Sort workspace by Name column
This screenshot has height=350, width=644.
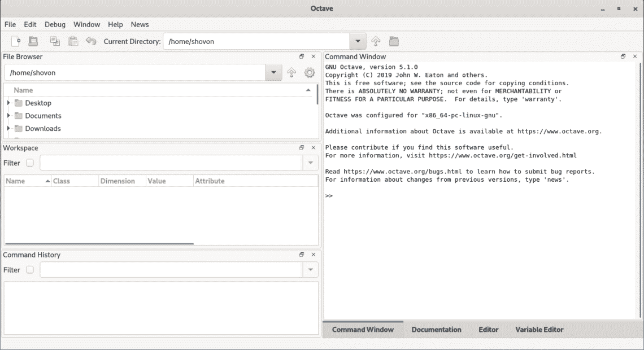(28, 181)
